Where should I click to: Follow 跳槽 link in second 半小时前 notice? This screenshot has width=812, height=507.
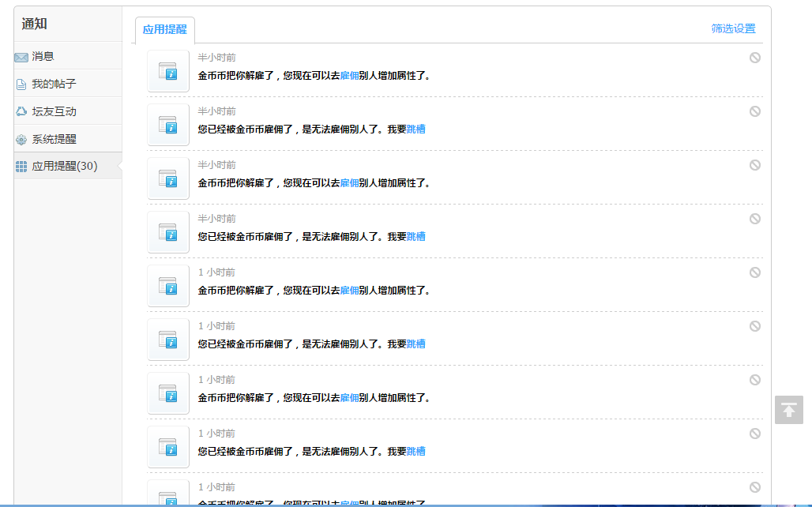(415, 237)
